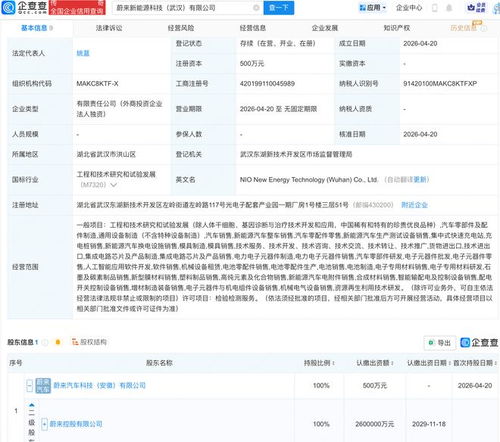Open the 企业发展 tab
500x442 pixels.
click(x=325, y=28)
